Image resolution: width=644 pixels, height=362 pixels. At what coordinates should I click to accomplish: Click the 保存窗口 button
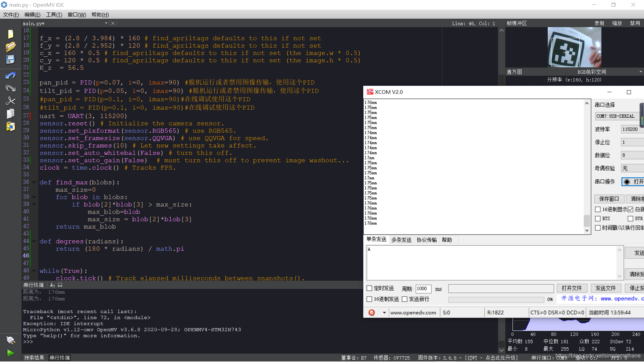[609, 199]
